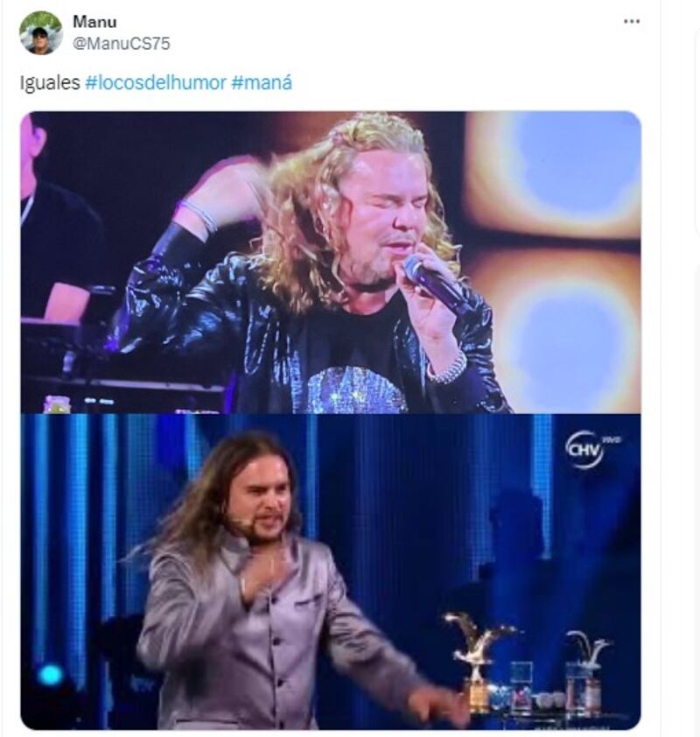Open the @ManuCS75 handle profile
This screenshot has width=700, height=737.
pyautogui.click(x=122, y=44)
